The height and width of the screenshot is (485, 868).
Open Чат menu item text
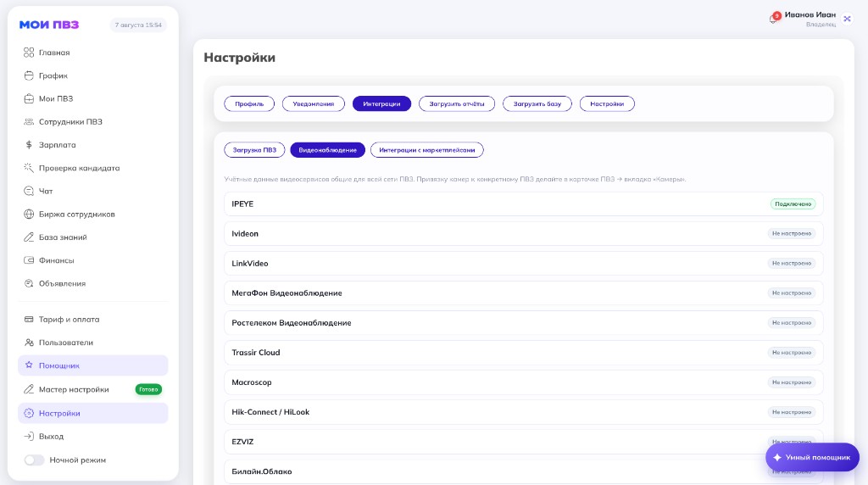tap(46, 191)
